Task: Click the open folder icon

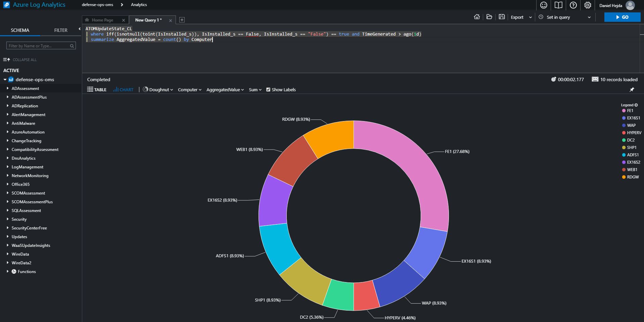Action: [x=489, y=17]
